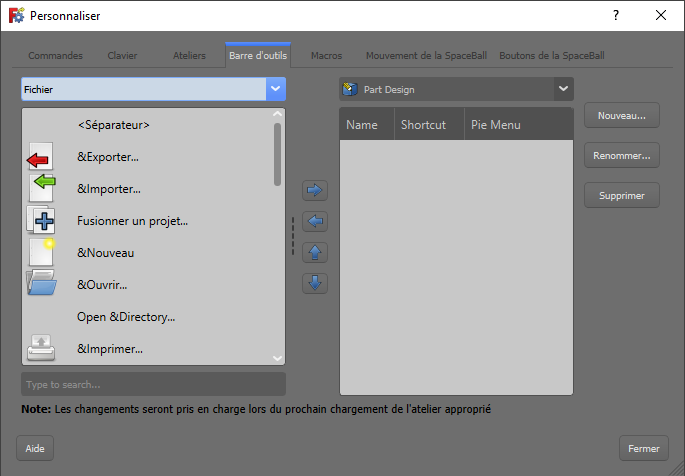Click the Ouvrir folder icon

click(x=41, y=284)
